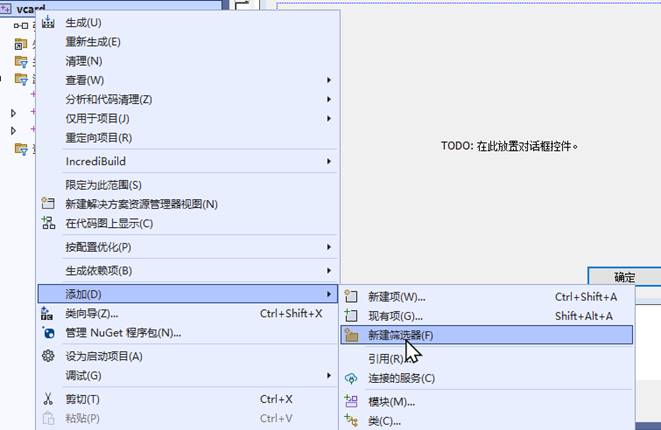The height and width of the screenshot is (430, 661).
Task: Add a Module (模块) from the submenu
Action: pyautogui.click(x=391, y=402)
